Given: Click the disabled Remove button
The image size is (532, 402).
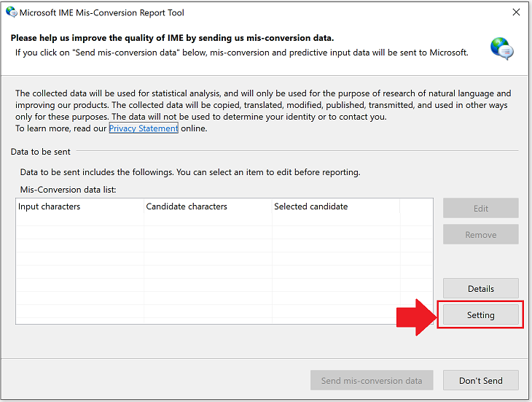Looking at the screenshot, I should tap(480, 234).
